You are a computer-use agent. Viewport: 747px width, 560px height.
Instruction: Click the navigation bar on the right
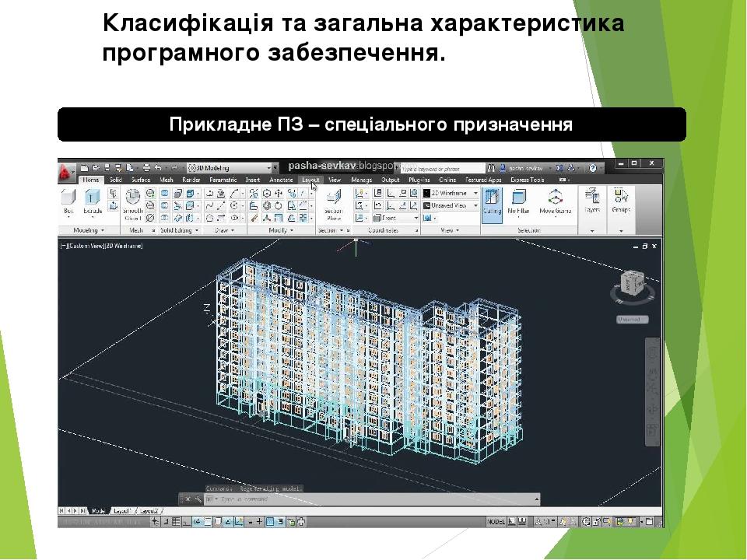point(652,392)
